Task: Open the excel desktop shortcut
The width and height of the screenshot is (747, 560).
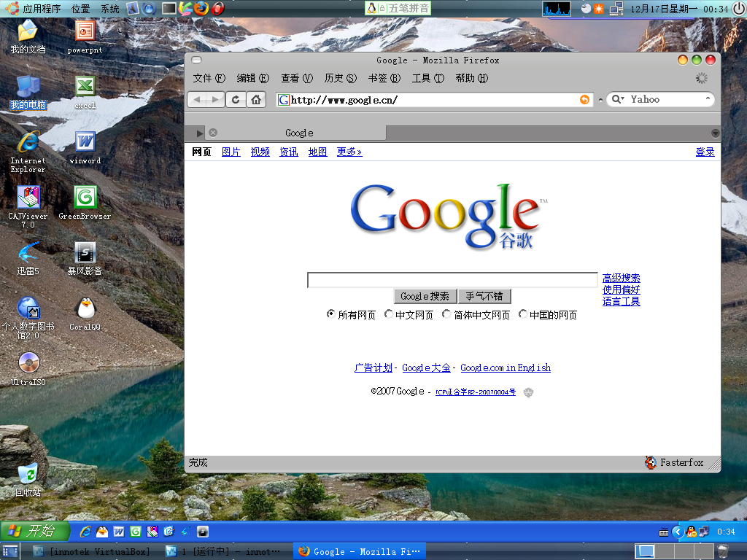Action: click(85, 92)
